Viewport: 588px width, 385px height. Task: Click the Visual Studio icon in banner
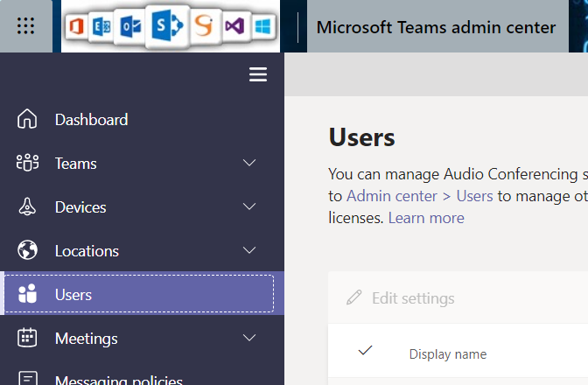(x=234, y=27)
